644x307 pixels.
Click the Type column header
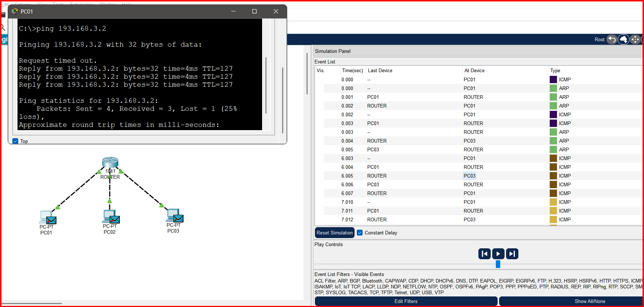pos(595,70)
